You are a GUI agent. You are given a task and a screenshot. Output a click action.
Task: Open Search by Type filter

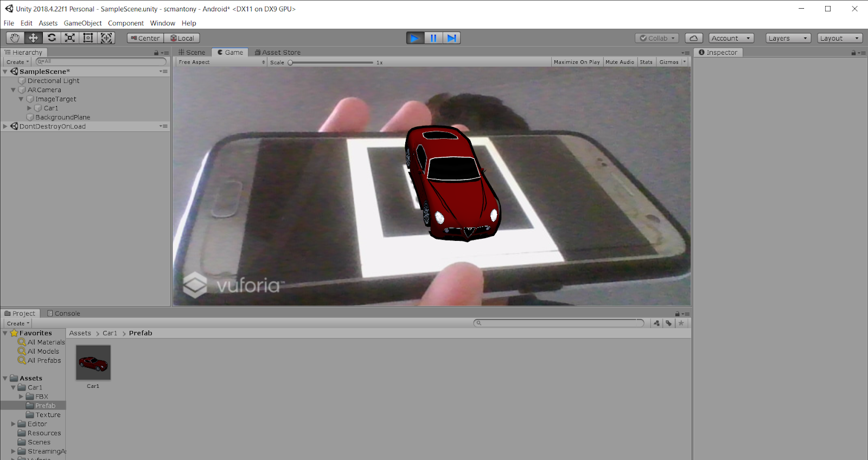point(657,323)
